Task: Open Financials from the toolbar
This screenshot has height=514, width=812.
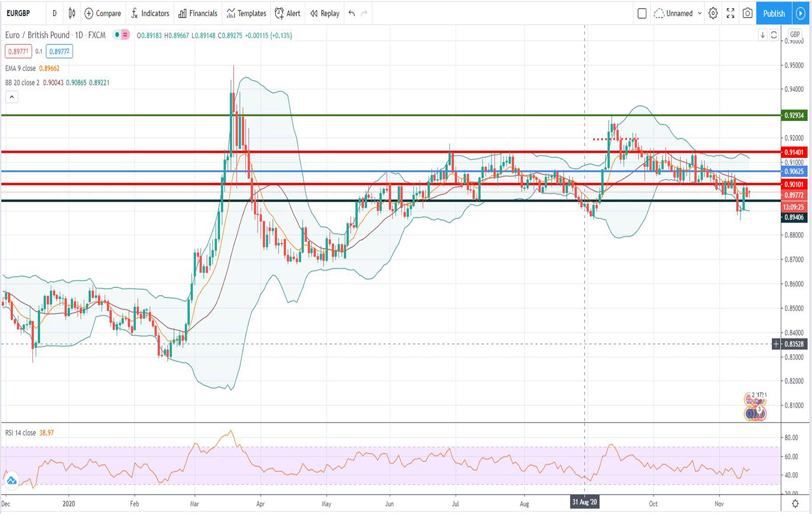Action: pos(198,14)
